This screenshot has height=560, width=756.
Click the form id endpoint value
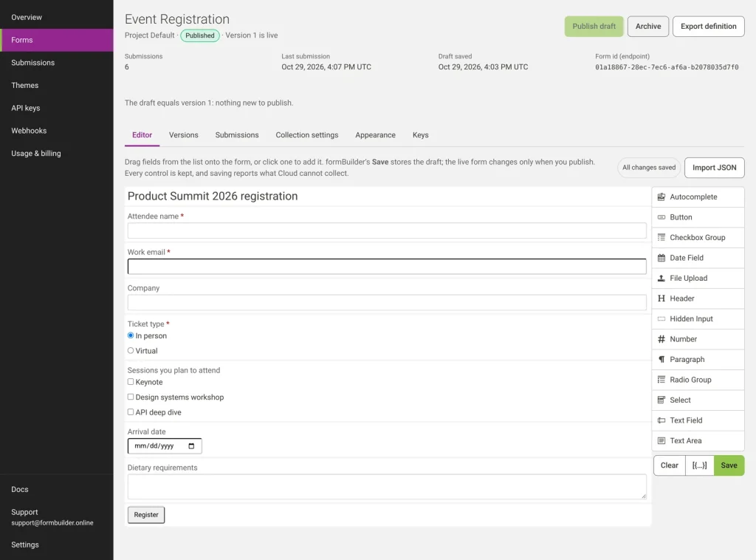[x=667, y=67]
